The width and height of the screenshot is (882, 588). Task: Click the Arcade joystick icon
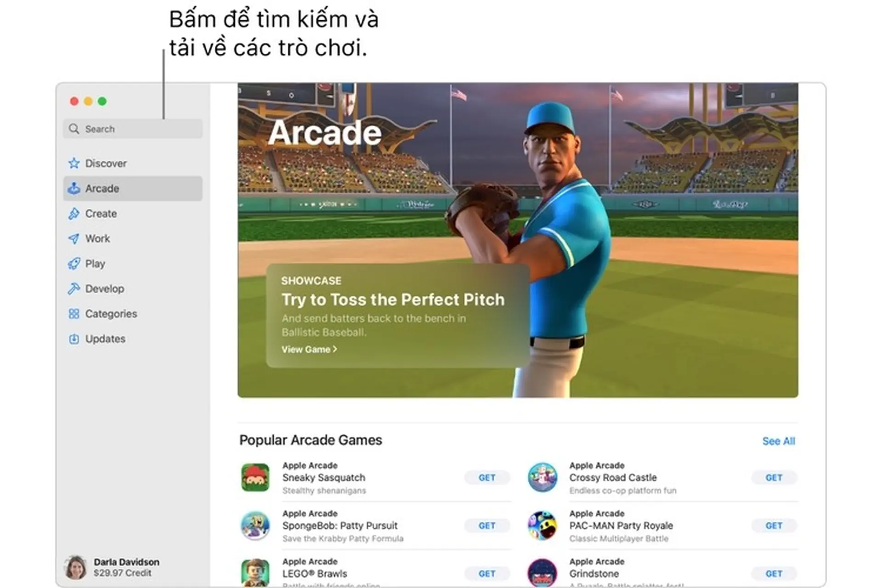73,188
